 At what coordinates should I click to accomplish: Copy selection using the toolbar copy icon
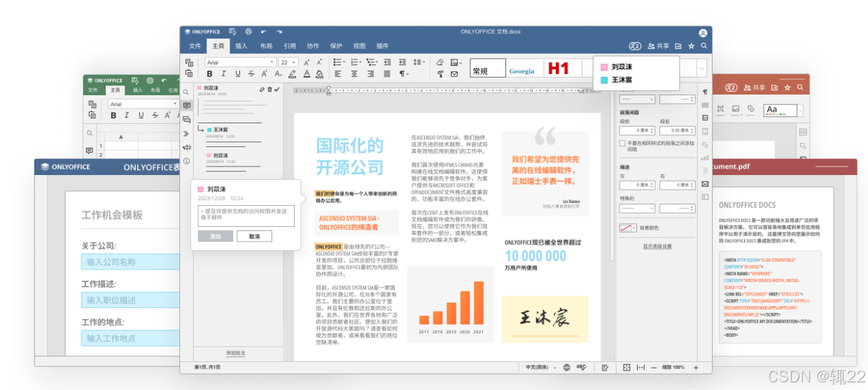189,62
